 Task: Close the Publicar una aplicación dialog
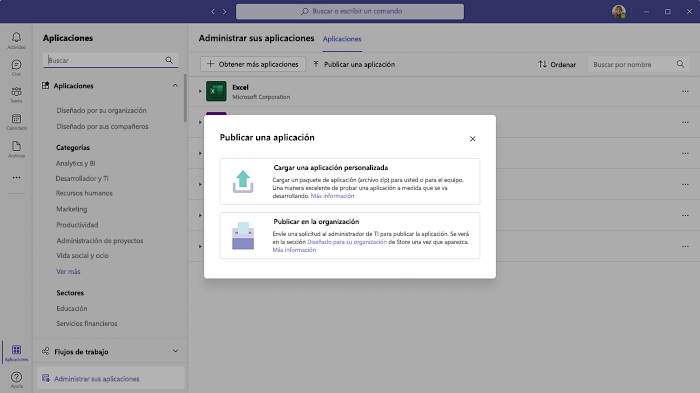[472, 139]
